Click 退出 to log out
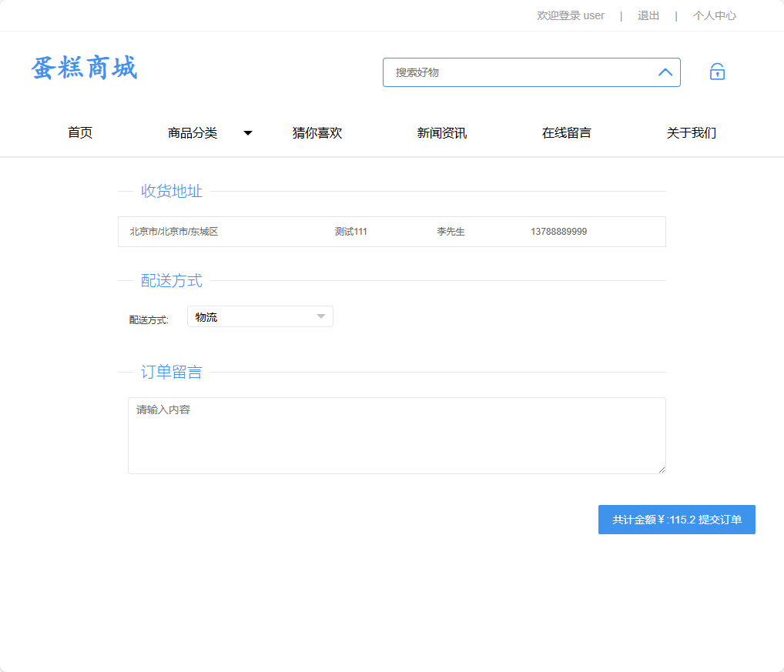 pyautogui.click(x=648, y=15)
